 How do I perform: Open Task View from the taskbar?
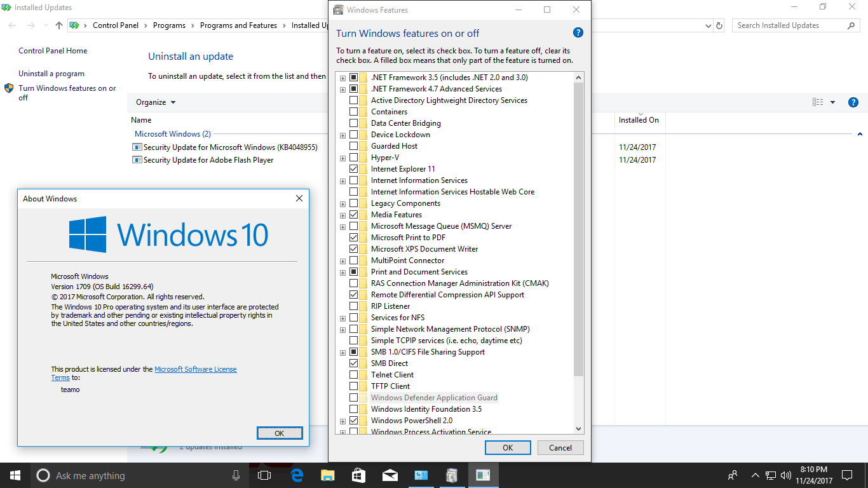pyautogui.click(x=264, y=475)
